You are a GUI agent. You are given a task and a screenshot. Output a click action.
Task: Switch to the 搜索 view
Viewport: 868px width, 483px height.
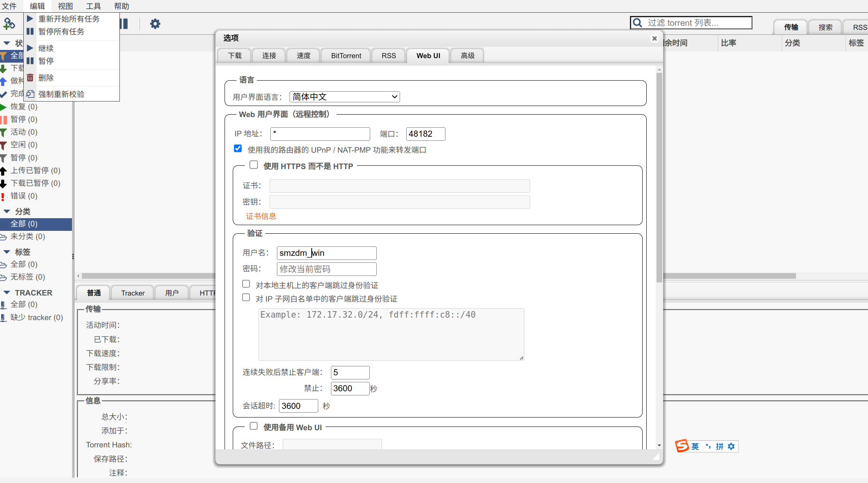[825, 27]
